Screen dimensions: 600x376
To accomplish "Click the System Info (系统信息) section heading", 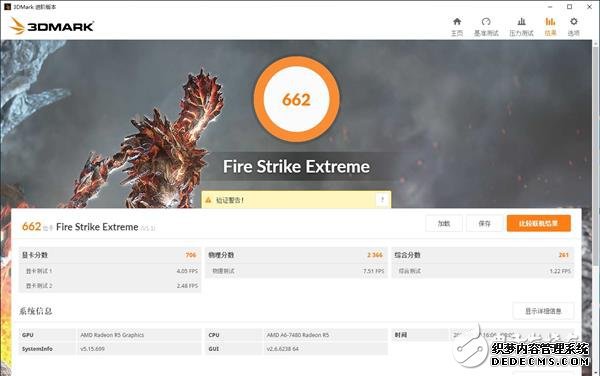I will pos(36,311).
